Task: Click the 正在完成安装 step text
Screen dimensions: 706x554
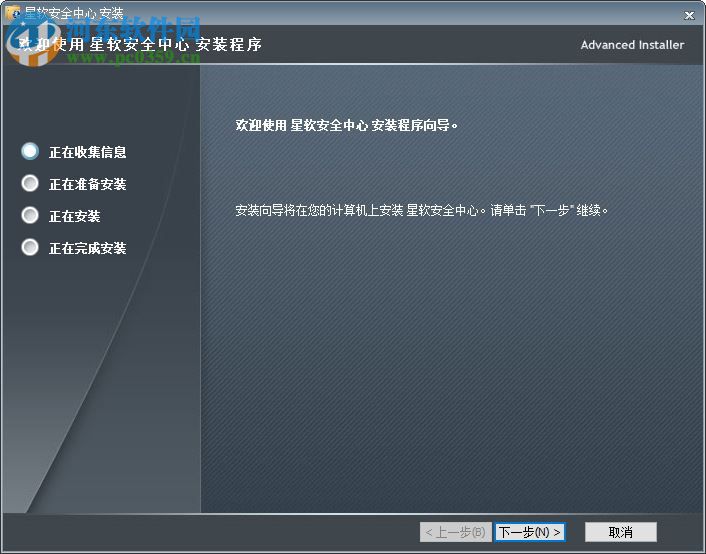Action: pos(87,248)
